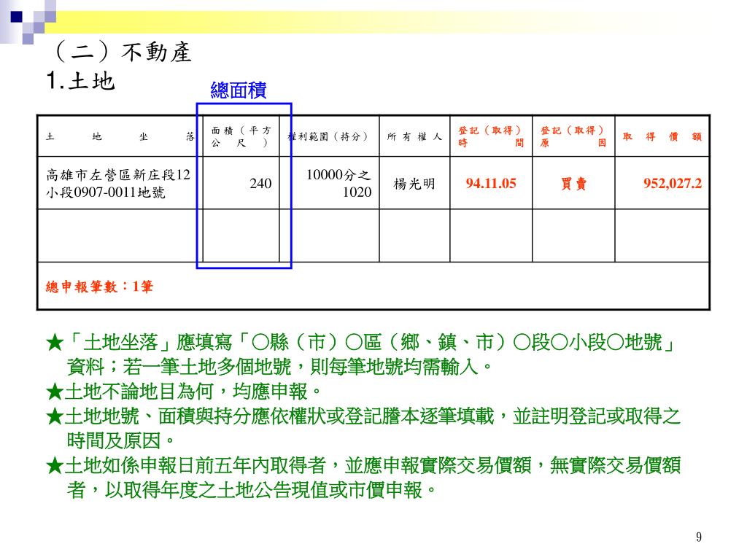Click the 面積（平方公尺） column header
Image resolution: width=747 pixels, height=560 pixels.
pos(241,136)
